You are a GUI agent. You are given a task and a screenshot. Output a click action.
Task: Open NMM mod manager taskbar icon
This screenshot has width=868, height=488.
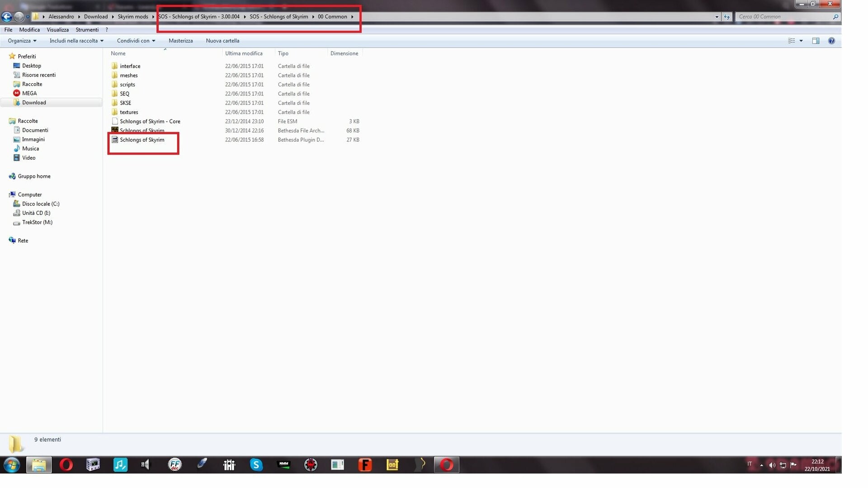coord(284,465)
